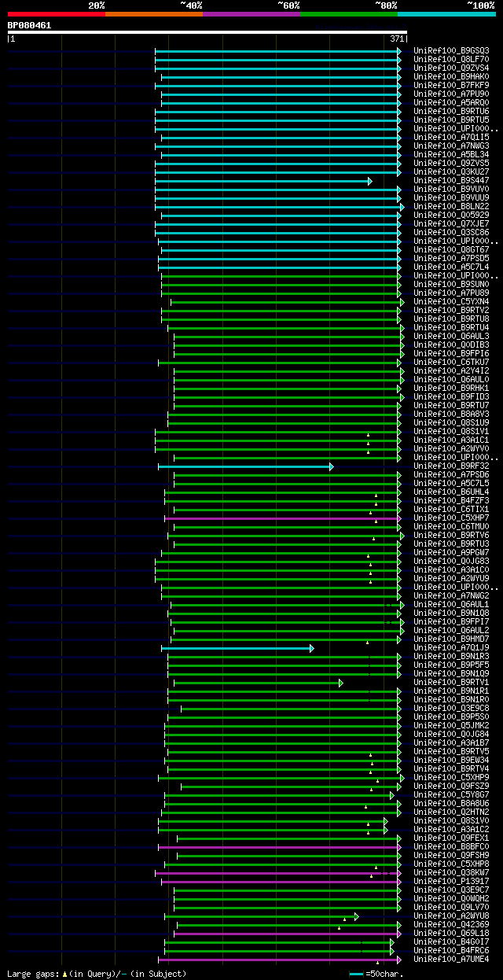Open the UniRef100_B4G0I7 hit

(452, 941)
